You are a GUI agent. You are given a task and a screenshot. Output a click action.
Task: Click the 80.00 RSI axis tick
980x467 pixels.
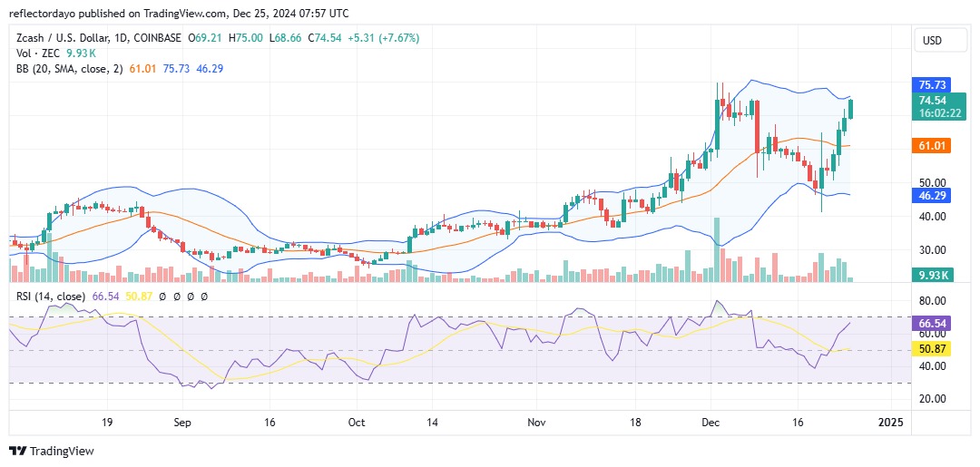click(932, 301)
